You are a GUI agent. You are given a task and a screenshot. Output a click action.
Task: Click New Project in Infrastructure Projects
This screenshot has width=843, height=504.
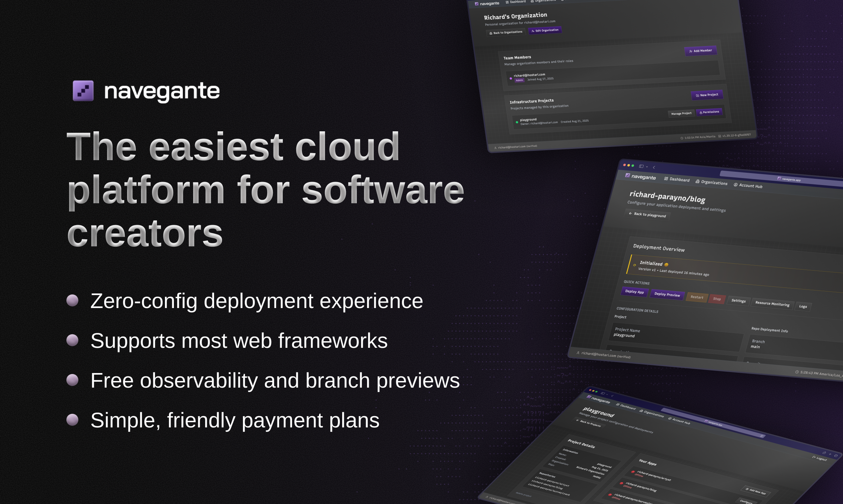707,95
